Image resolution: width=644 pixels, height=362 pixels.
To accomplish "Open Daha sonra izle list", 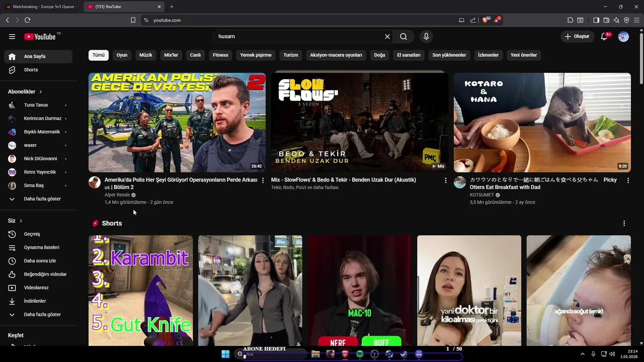I will [38, 261].
